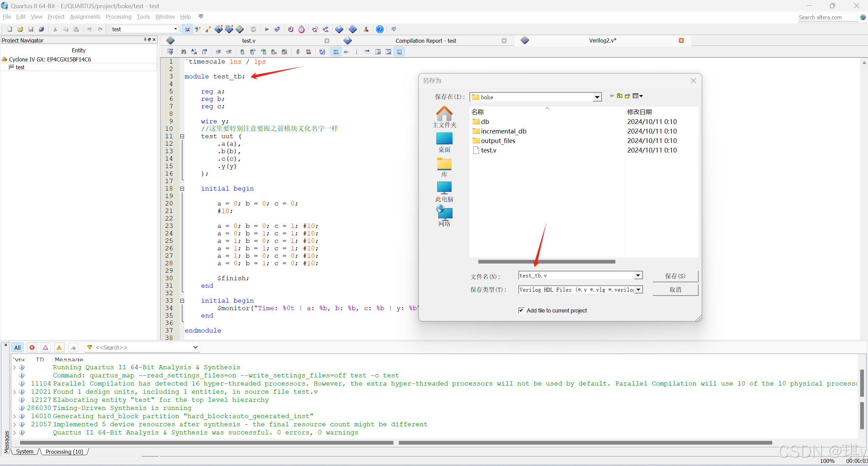Screen dimensions: 868x466
Task: Click the TimeQuest Timing Analyzer clock icon
Action: click(301, 29)
